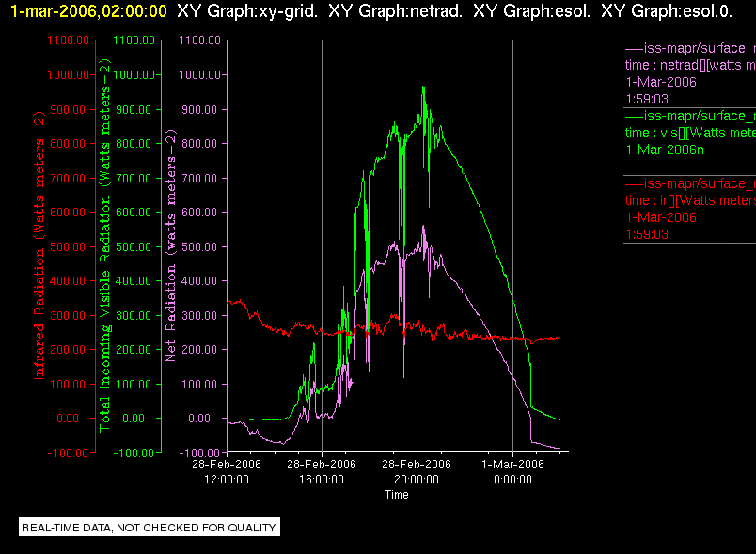
Task: Select the XY Graph:esol. title label
Action: [x=532, y=11]
